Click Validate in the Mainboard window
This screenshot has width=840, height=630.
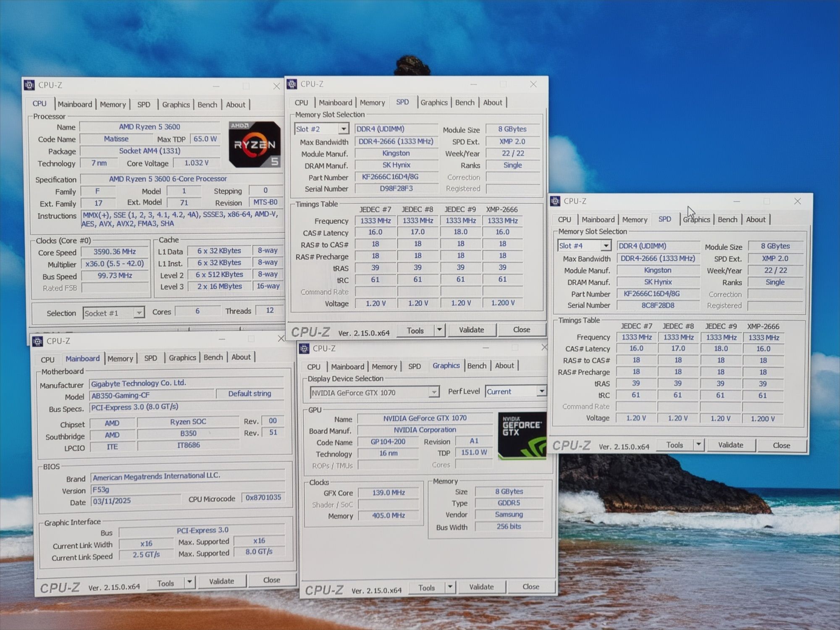[221, 581]
